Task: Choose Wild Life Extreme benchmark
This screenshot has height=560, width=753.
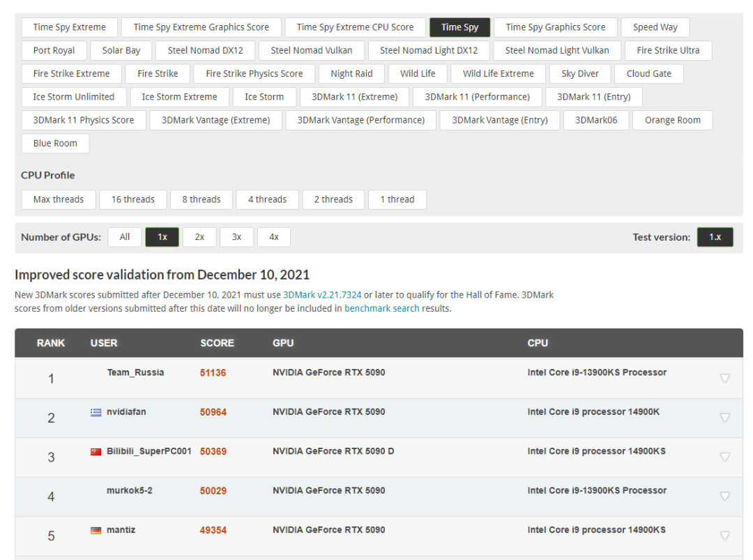Action: (498, 73)
